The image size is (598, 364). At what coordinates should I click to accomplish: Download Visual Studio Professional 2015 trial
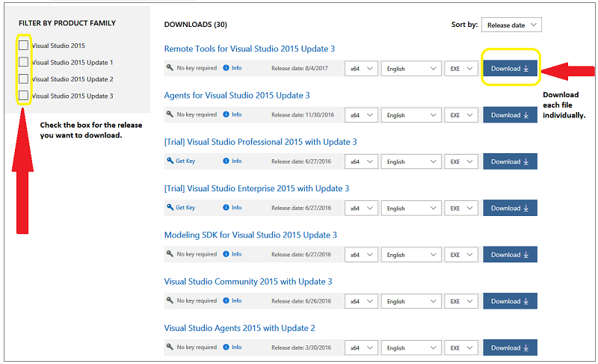510,161
